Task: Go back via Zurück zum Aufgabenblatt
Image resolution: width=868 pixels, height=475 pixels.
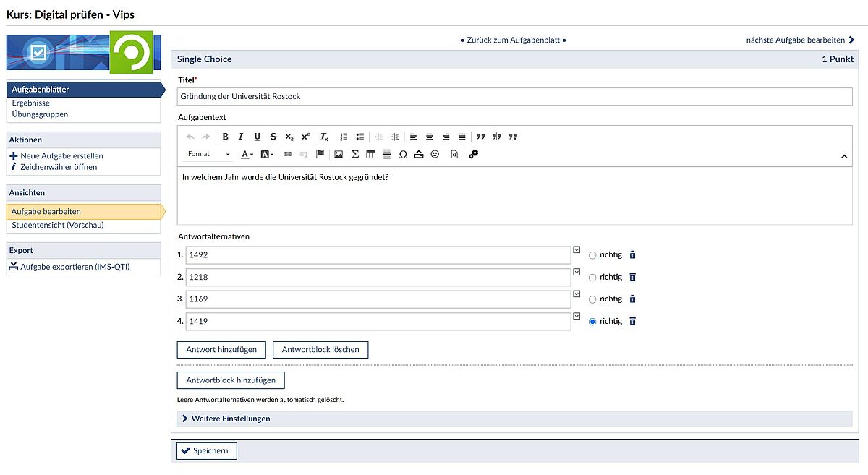Action: [x=514, y=40]
